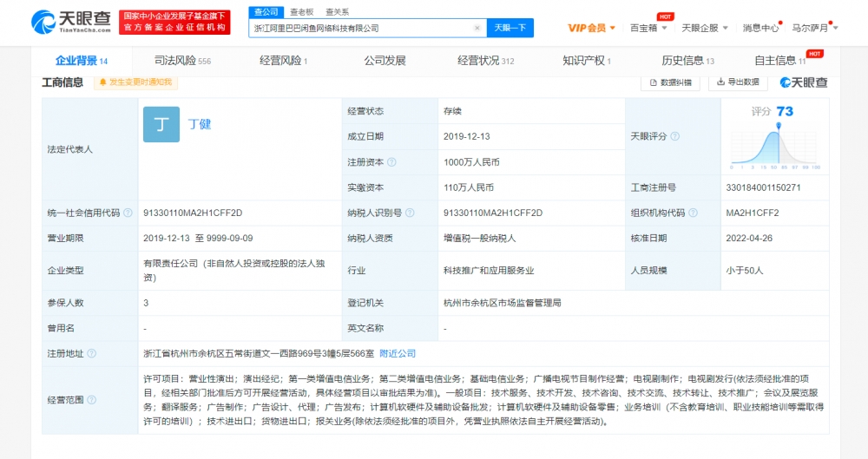Select the 查公司 search tab

pyautogui.click(x=266, y=11)
